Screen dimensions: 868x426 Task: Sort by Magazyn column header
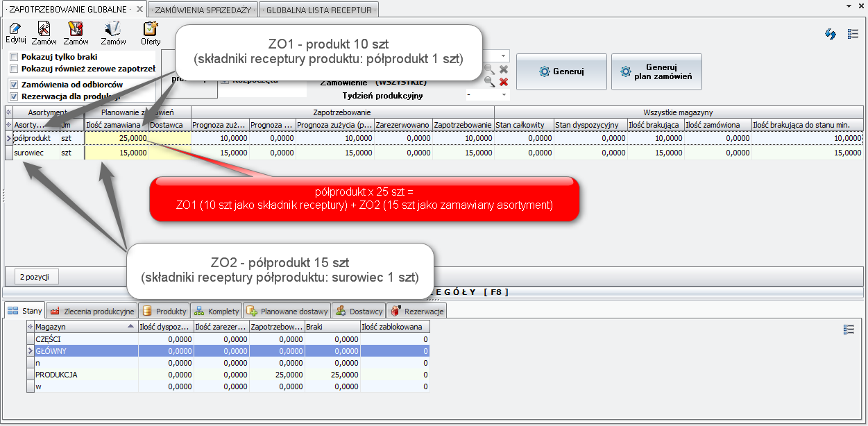pyautogui.click(x=82, y=326)
